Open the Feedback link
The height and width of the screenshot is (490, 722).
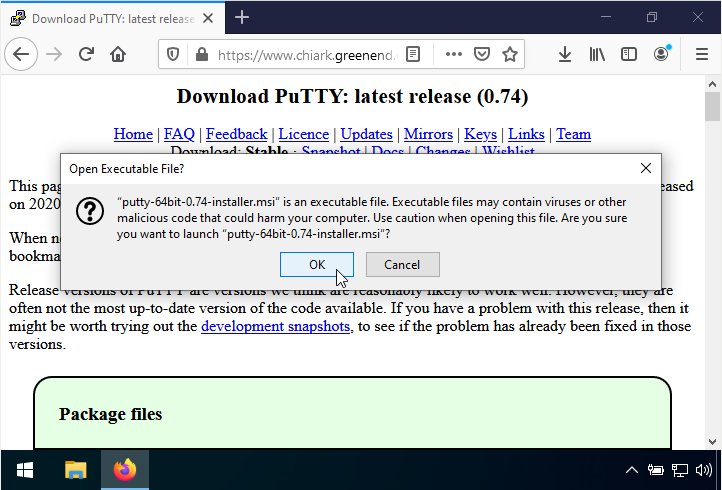coord(236,134)
